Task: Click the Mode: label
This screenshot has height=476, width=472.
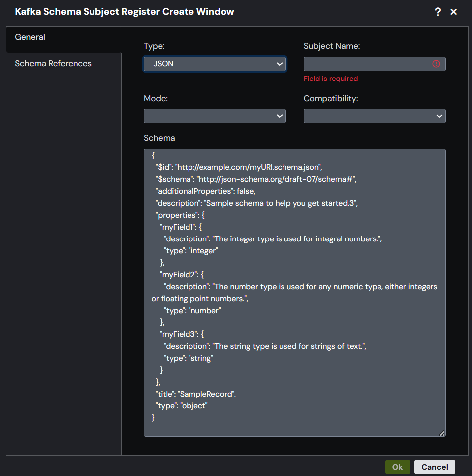Action: [156, 99]
